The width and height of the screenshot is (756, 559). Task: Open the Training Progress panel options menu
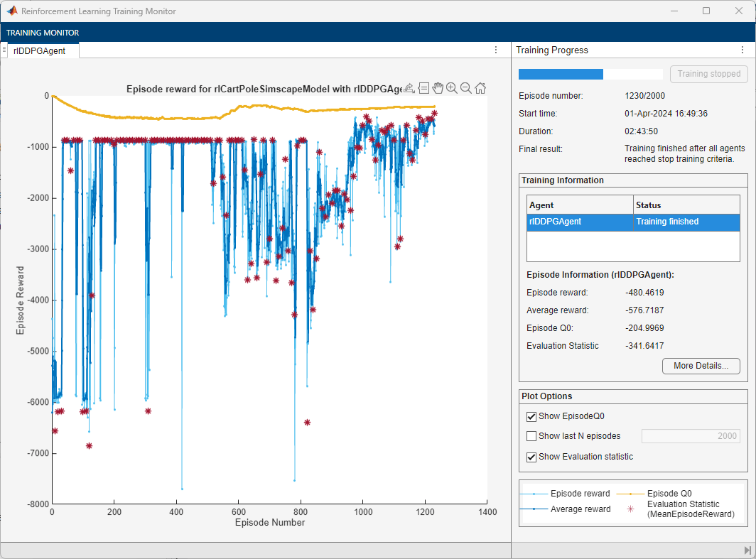click(742, 50)
